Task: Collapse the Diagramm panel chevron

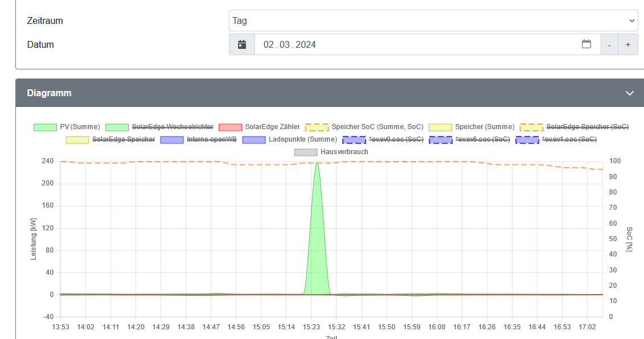Action: tap(629, 93)
